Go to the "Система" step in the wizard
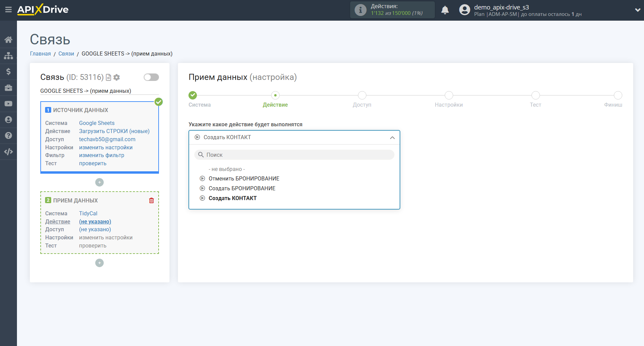The width and height of the screenshot is (644, 346). tap(193, 95)
